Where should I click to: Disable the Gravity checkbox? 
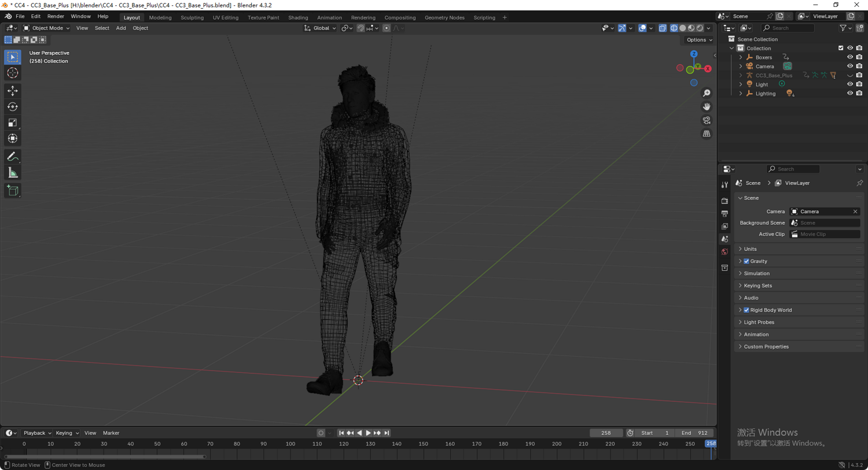[x=746, y=261]
